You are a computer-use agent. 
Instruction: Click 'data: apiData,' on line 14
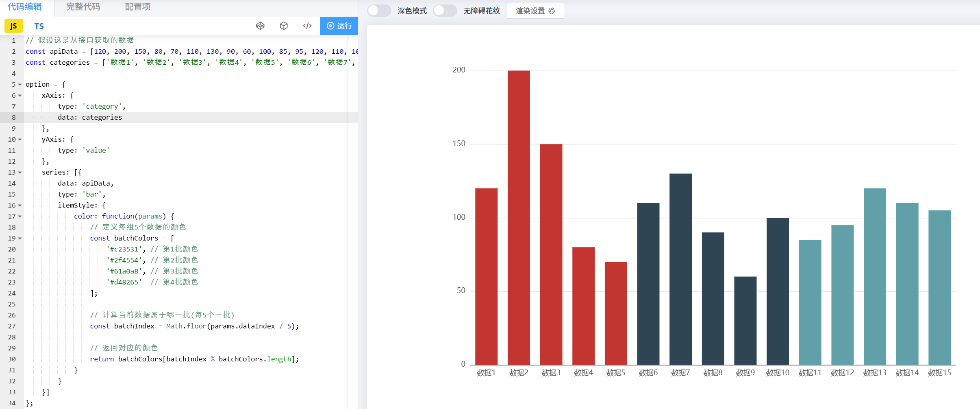pos(86,183)
